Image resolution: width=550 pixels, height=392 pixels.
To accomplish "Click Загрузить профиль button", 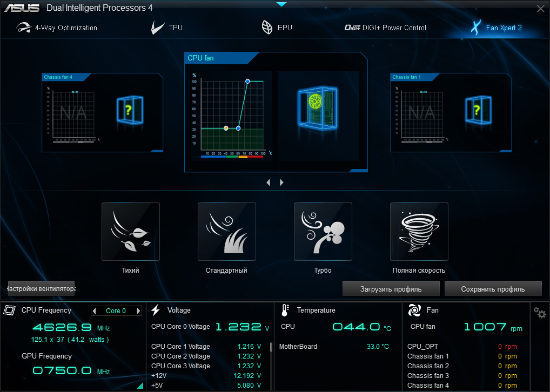I will (391, 289).
